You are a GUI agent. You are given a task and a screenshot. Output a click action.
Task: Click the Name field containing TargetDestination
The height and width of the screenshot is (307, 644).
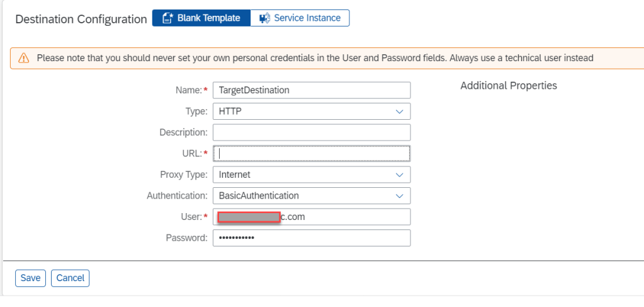pyautogui.click(x=312, y=90)
